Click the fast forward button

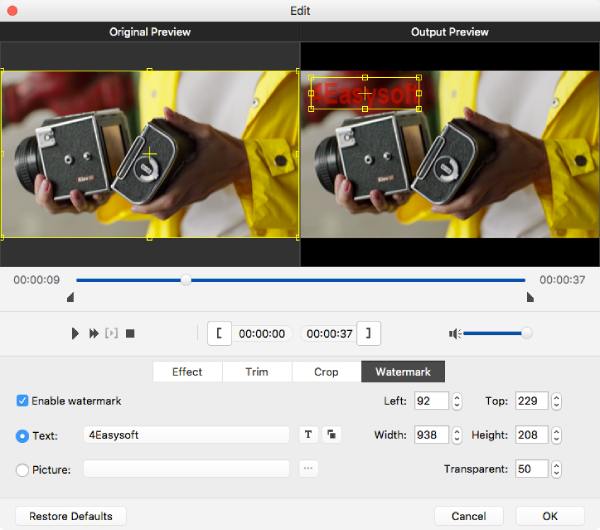point(94,333)
